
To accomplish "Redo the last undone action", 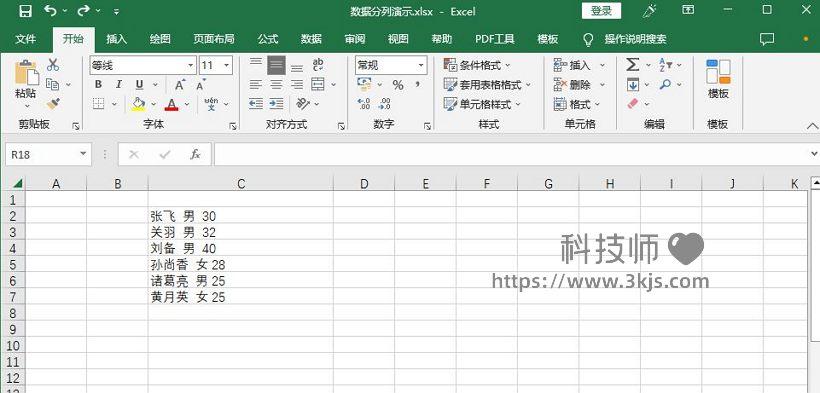I will [84, 10].
